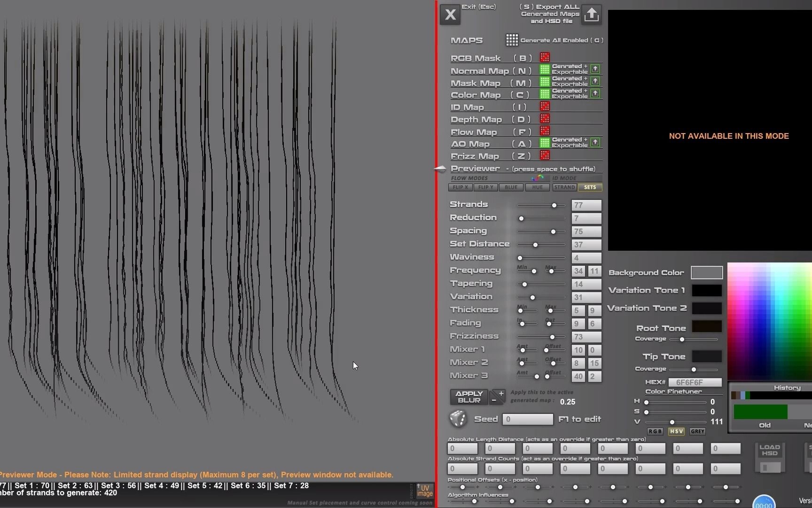Click first Absolute Length Distance field
812x508 pixels.
(462, 449)
